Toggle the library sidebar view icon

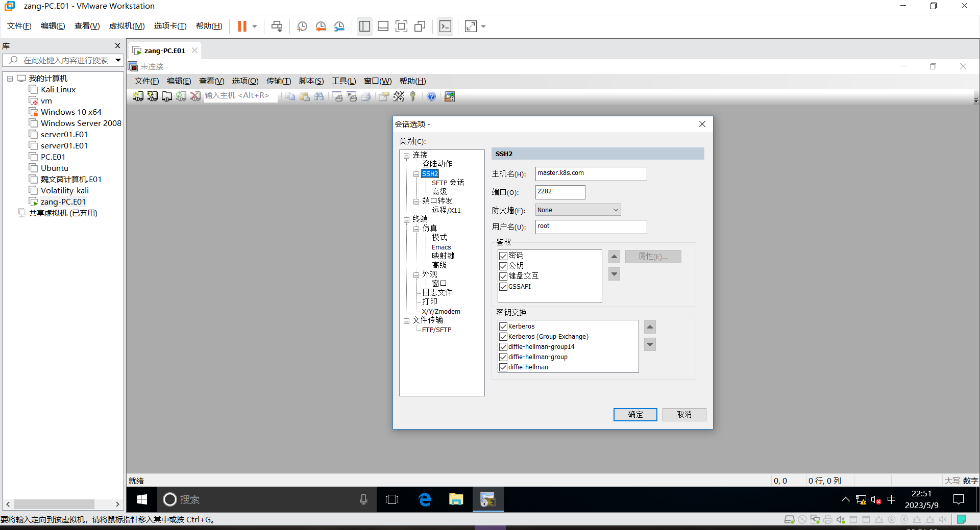364,27
